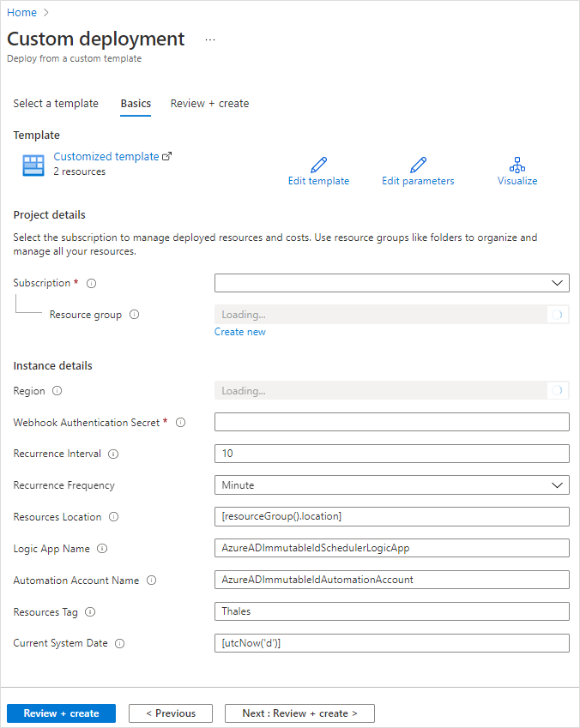
Task: Switch to the Review + create tab
Action: click(x=209, y=103)
